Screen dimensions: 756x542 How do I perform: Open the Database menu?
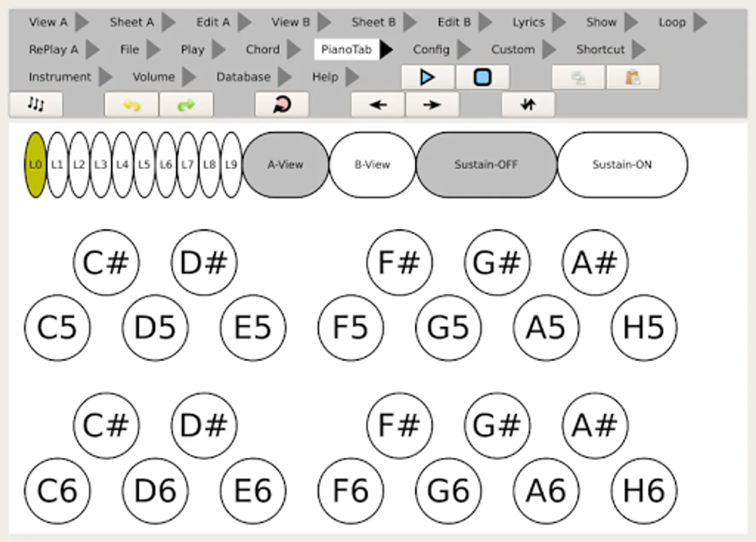point(243,77)
